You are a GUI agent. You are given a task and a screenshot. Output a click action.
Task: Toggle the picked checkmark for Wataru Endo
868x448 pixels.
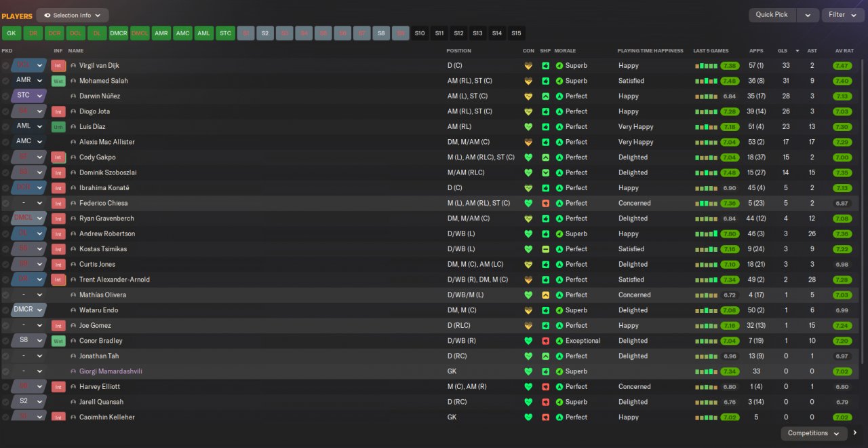coord(5,310)
